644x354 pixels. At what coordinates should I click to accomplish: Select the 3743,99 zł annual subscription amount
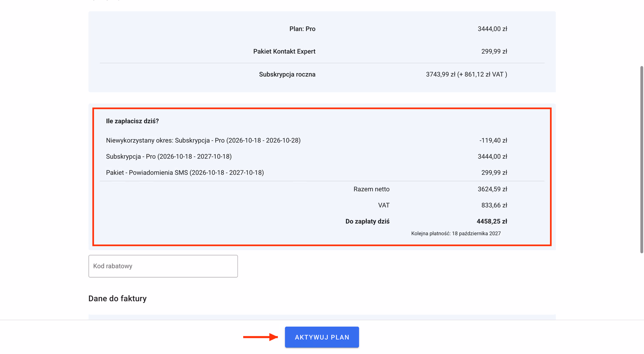(x=467, y=75)
